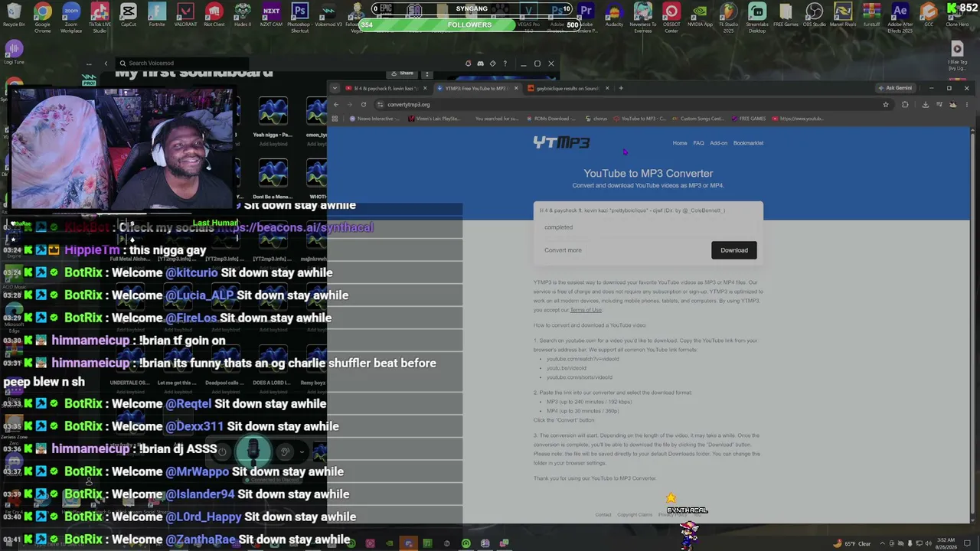Open the Copyright Claims footer link
This screenshot has width=980, height=551.
[x=635, y=515]
